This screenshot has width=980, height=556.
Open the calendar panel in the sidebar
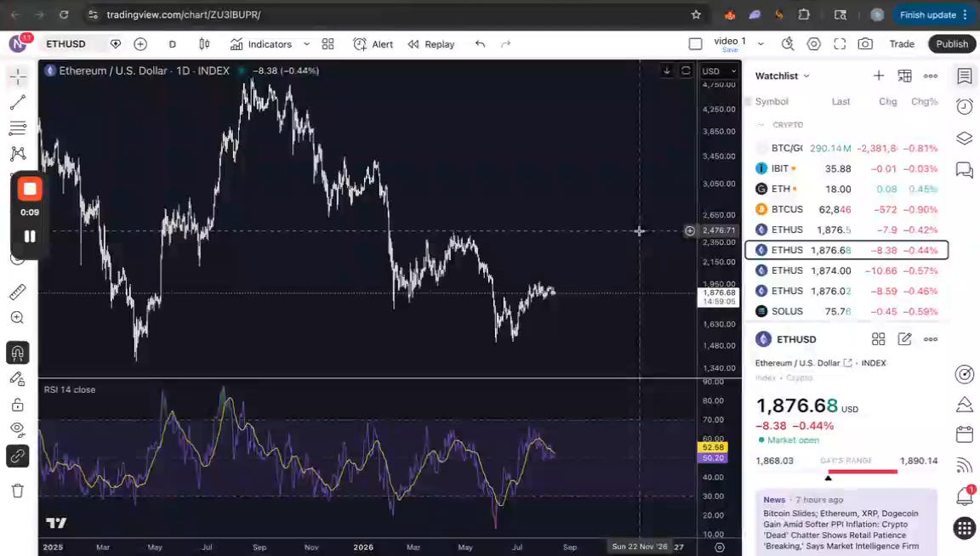[x=965, y=434]
